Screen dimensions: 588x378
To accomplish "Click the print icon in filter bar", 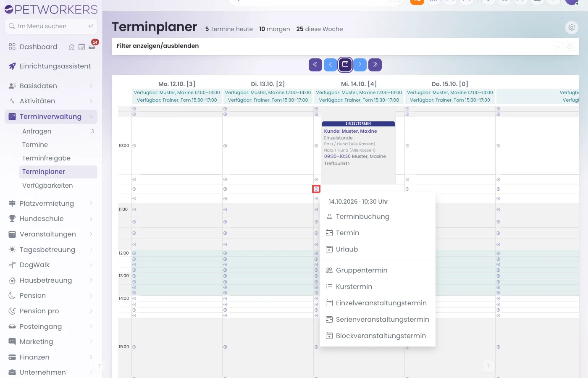I will click(570, 47).
